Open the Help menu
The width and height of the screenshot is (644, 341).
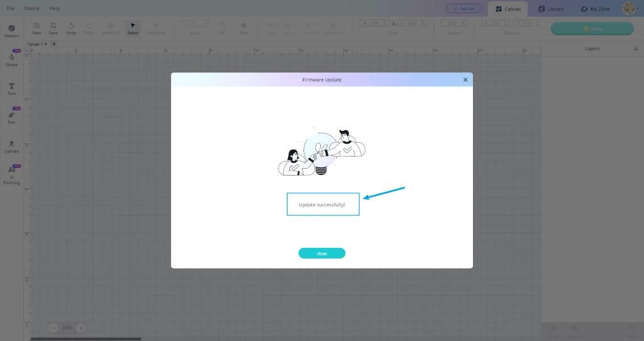[x=55, y=8]
